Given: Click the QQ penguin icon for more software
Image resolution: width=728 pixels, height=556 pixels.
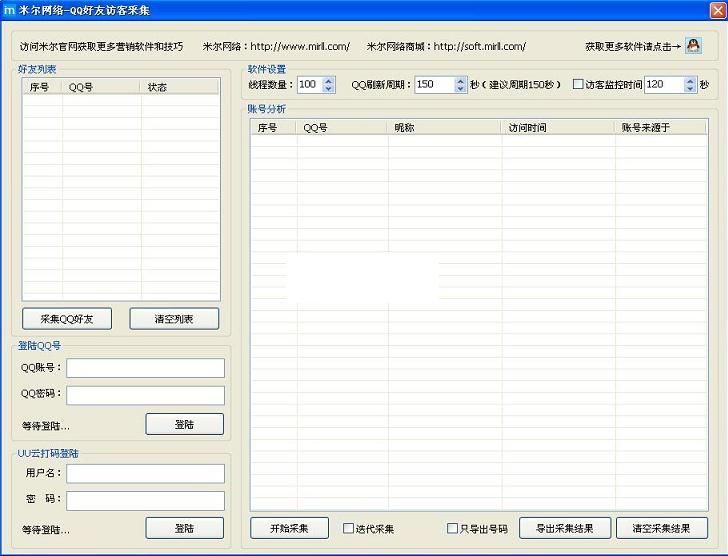Looking at the screenshot, I should (x=693, y=46).
